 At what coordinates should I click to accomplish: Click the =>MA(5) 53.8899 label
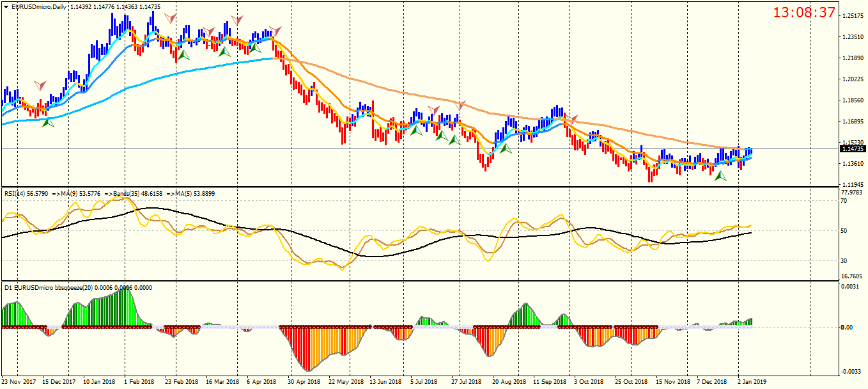point(190,193)
